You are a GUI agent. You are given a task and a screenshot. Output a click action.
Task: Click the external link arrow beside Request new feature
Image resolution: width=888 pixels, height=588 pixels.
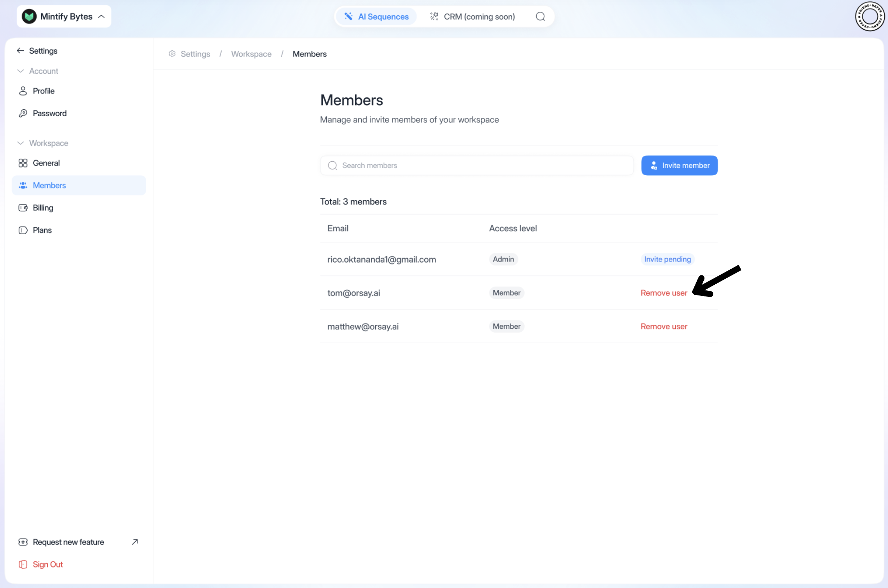point(135,542)
